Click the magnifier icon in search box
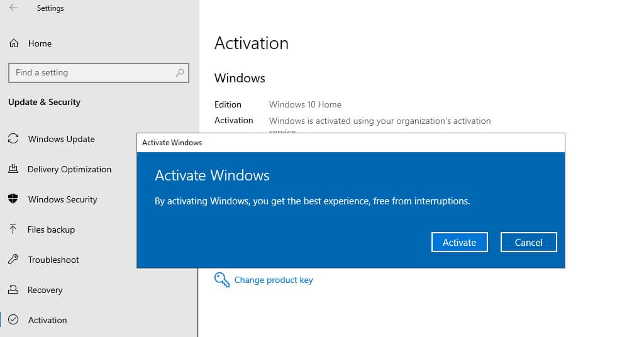The height and width of the screenshot is (337, 644). tap(179, 73)
